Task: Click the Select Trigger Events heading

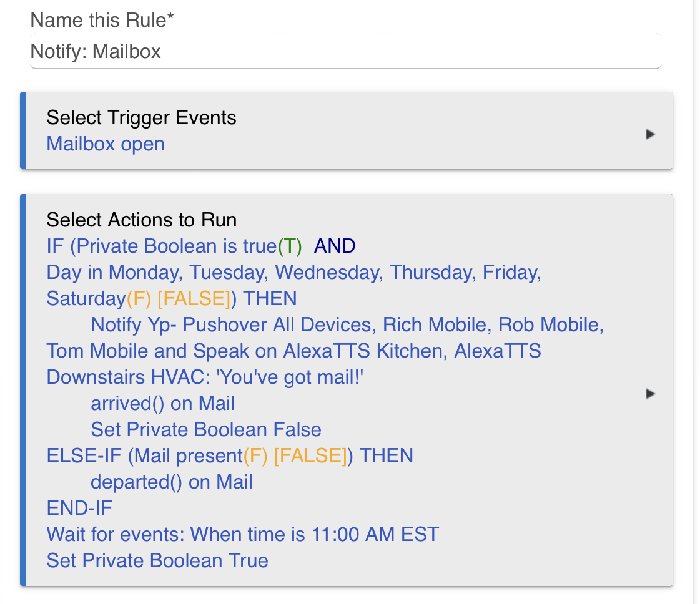Action: pyautogui.click(x=142, y=118)
